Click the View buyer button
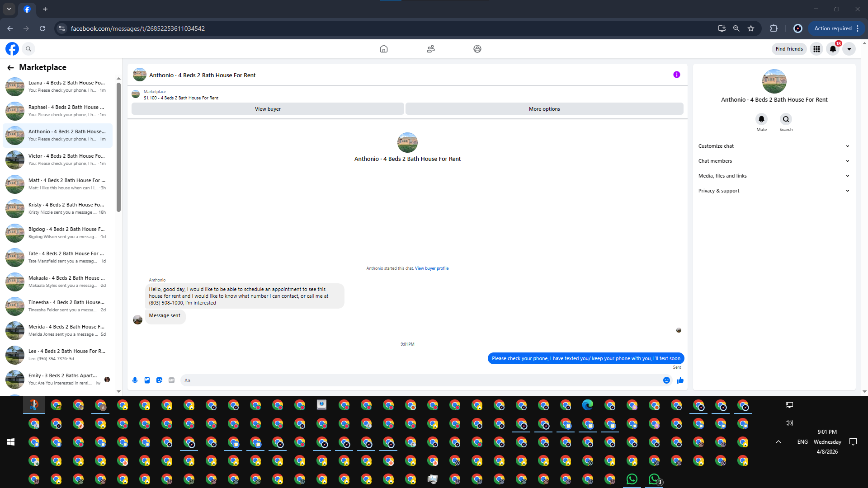868x488 pixels. click(x=268, y=109)
